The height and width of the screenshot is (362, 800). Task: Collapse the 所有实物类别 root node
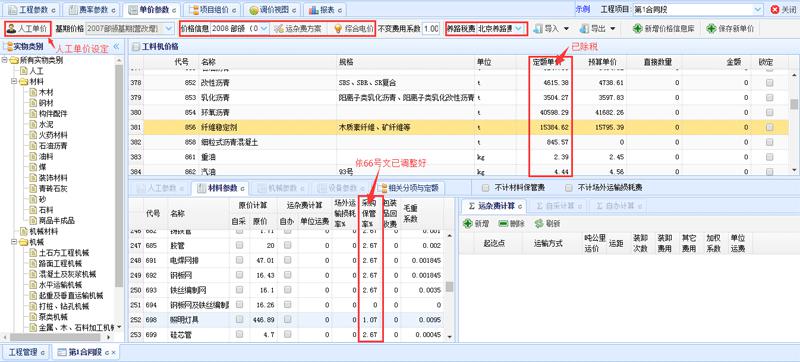5,60
